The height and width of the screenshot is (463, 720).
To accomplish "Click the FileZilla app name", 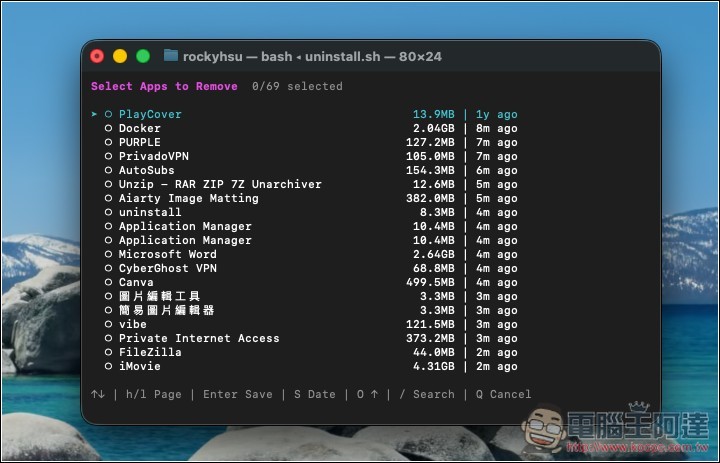I will click(x=150, y=352).
